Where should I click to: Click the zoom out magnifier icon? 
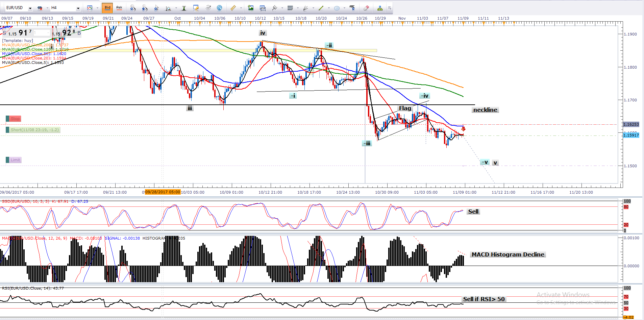pyautogui.click(x=145, y=8)
